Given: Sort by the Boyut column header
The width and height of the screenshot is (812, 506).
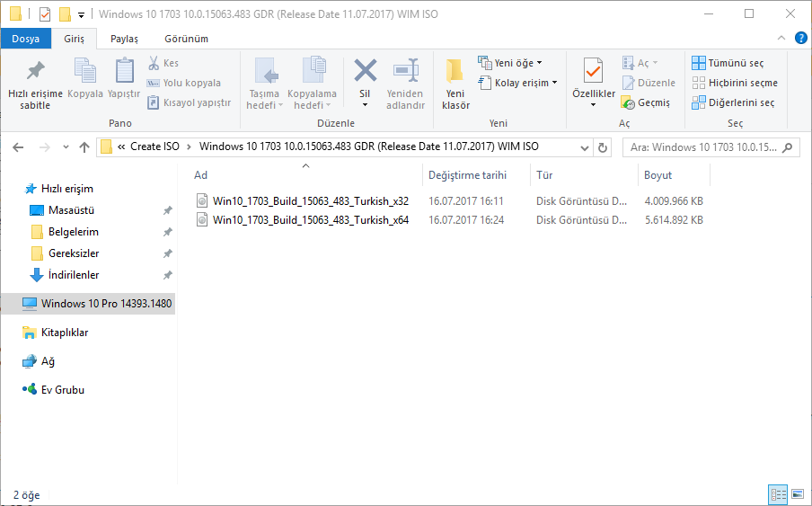Looking at the screenshot, I should coord(674,175).
